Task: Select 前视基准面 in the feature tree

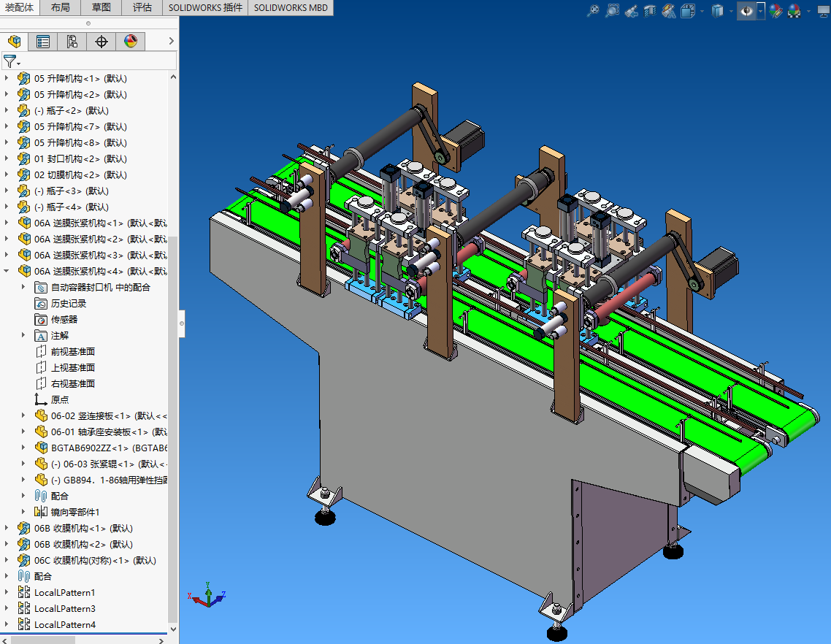Action: (72, 351)
